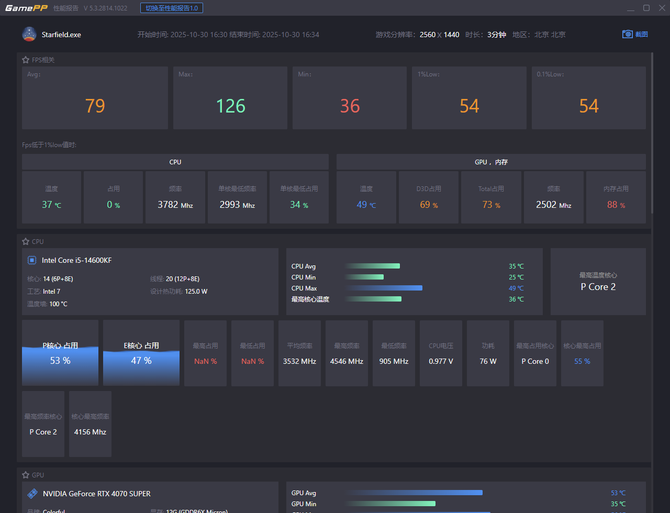Click the Intel Core i5-14600KF chip icon
The image size is (670, 513).
tap(32, 260)
